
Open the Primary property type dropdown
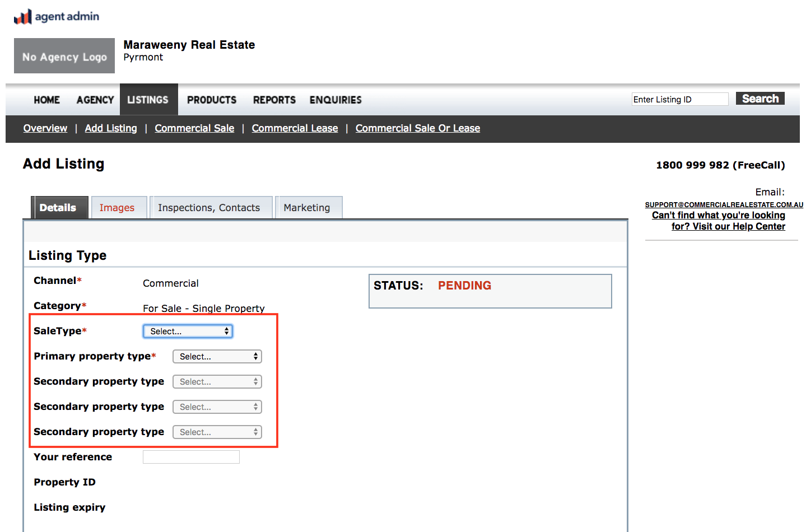pos(217,356)
